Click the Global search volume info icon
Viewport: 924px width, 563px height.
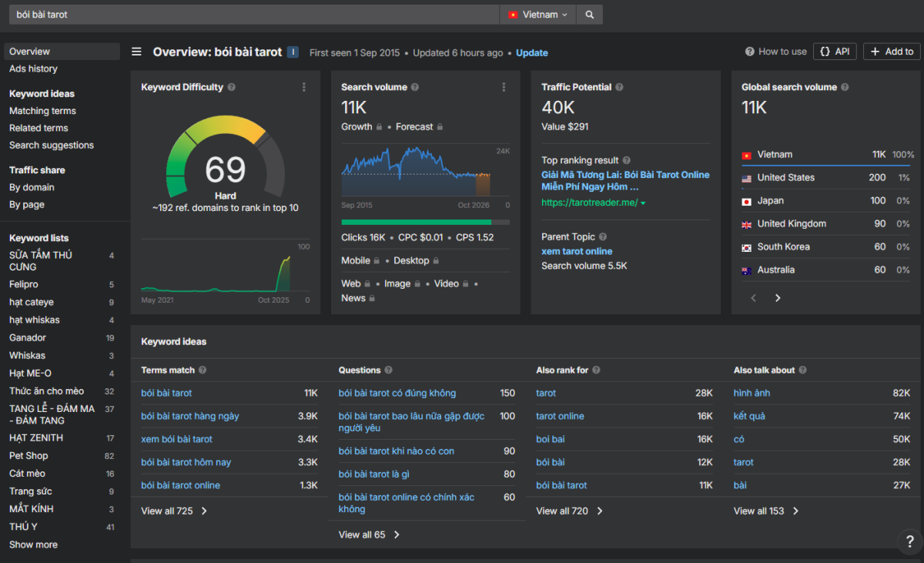point(845,88)
